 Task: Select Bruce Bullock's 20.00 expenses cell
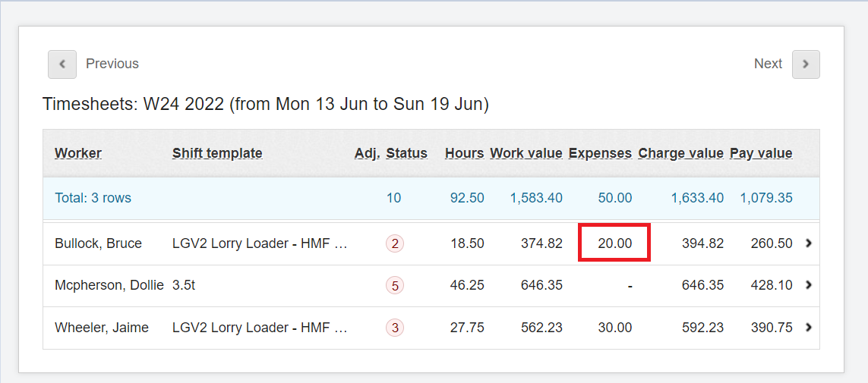click(x=614, y=243)
